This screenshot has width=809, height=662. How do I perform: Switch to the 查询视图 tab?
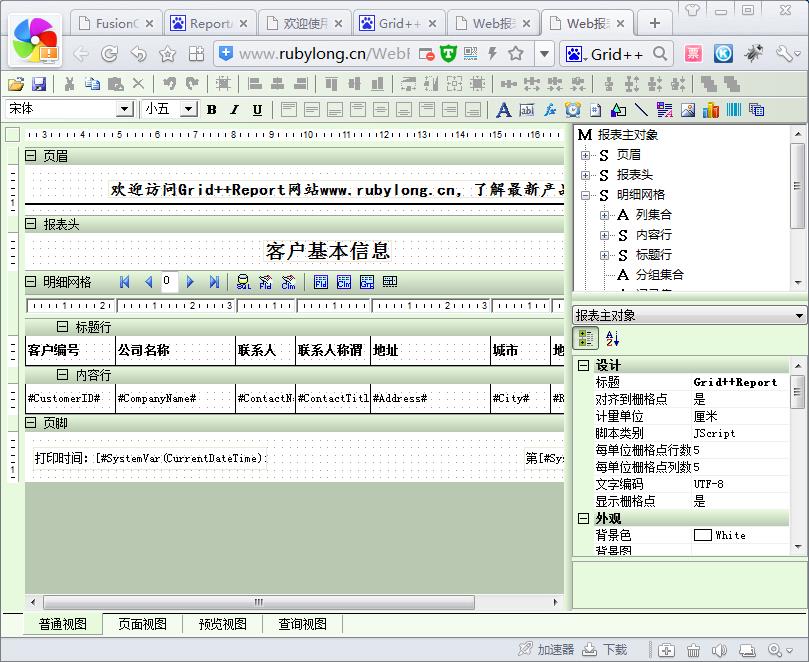coord(302,624)
